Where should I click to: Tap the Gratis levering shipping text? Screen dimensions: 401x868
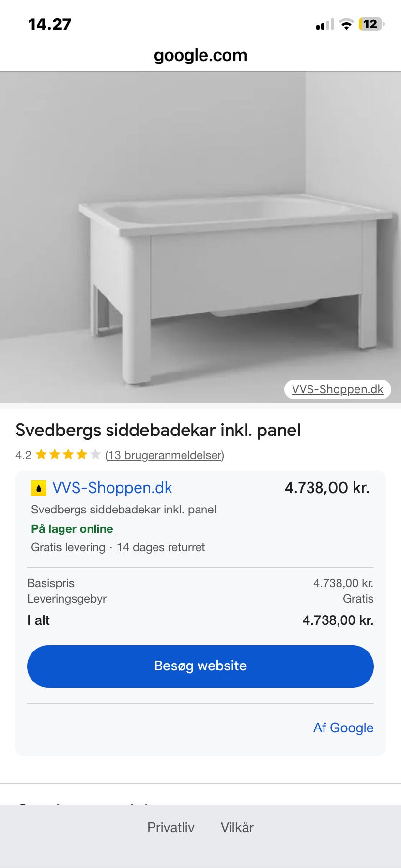pyautogui.click(x=68, y=547)
